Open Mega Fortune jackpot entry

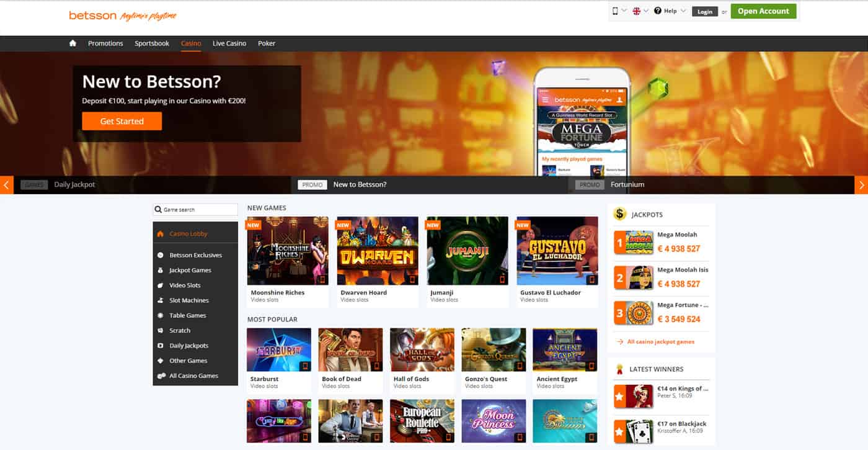tap(662, 313)
